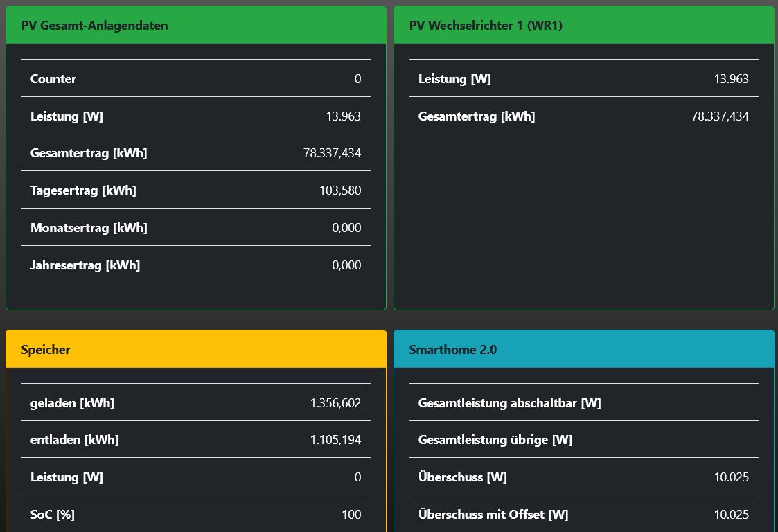Image resolution: width=778 pixels, height=532 pixels.
Task: Click the PV Gesamt-Anlagendaten card header
Action: 95,26
